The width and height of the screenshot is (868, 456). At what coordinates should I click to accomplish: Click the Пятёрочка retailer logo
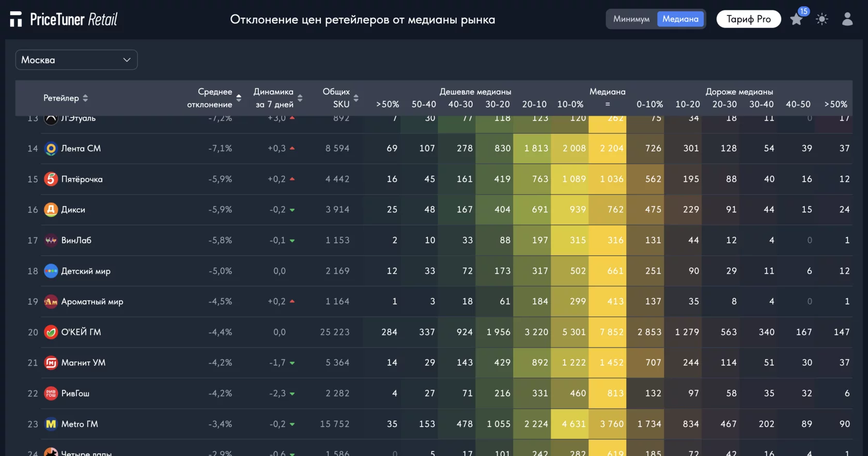tap(51, 179)
